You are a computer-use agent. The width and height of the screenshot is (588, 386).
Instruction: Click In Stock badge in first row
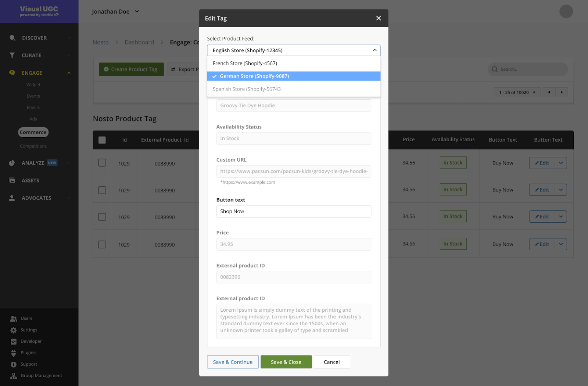pos(453,163)
